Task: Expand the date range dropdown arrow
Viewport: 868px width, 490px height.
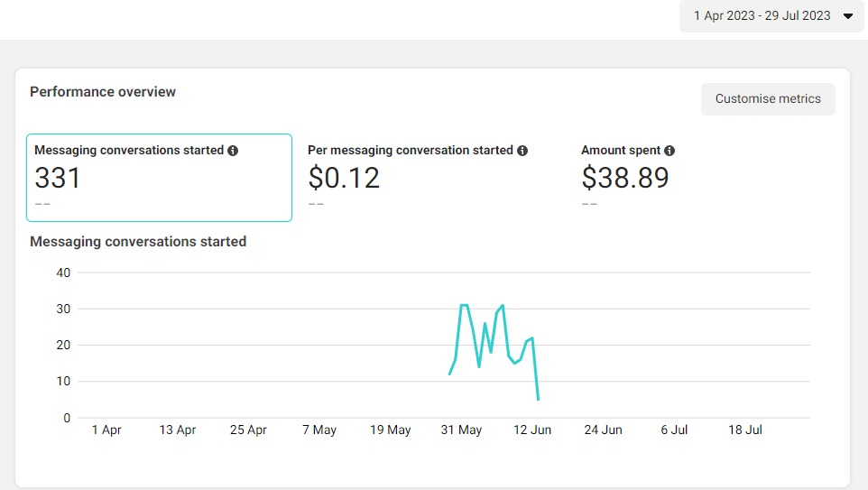Action: point(847,16)
